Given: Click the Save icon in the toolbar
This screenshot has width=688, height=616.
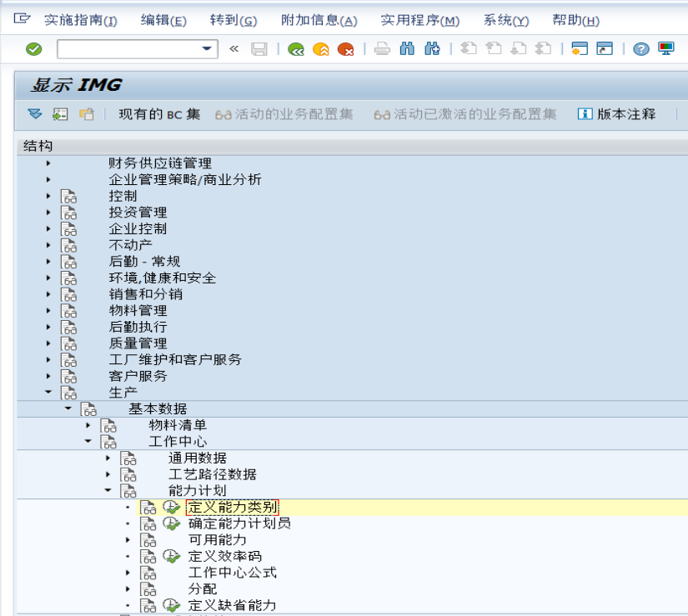Looking at the screenshot, I should pyautogui.click(x=259, y=50).
